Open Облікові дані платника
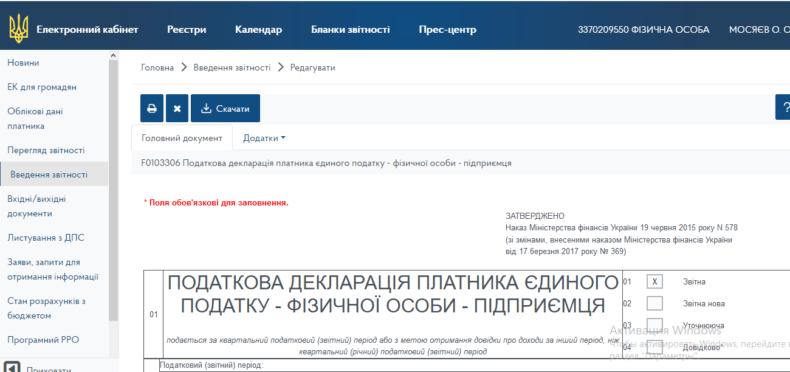Screen dimensions: 790x372 [35, 118]
